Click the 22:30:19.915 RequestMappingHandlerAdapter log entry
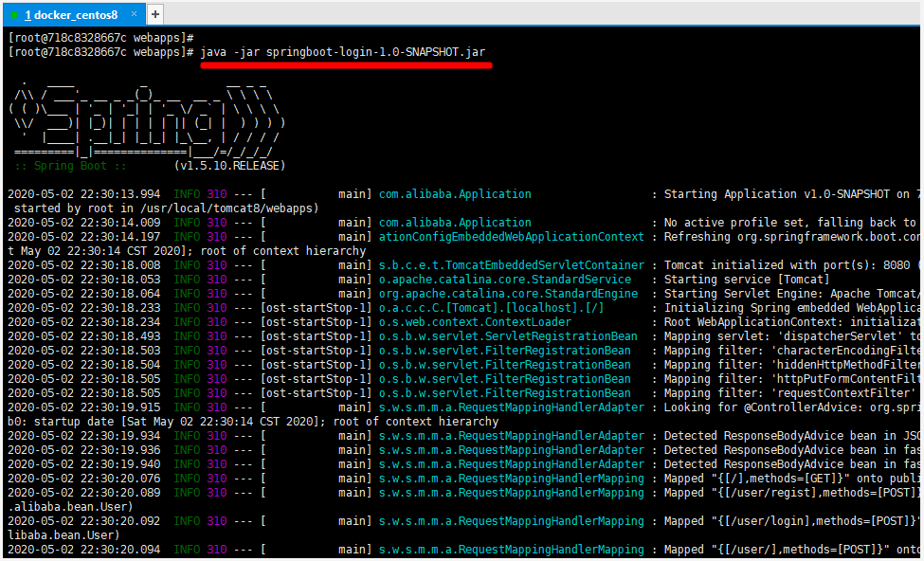This screenshot has height=561, width=924. click(x=463, y=407)
